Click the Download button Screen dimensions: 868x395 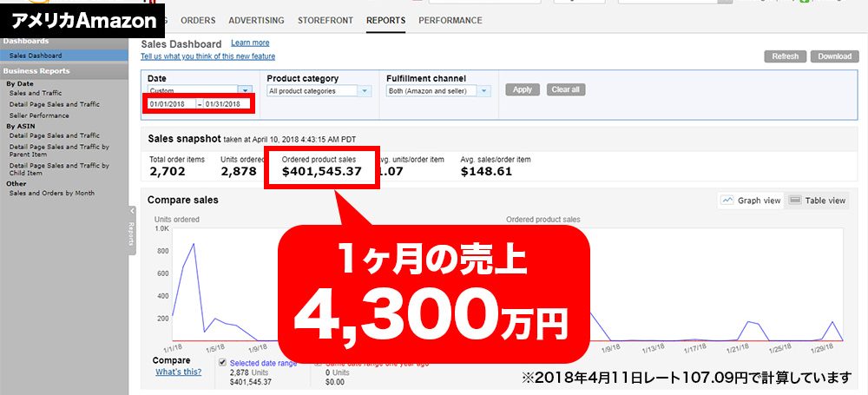(x=835, y=56)
